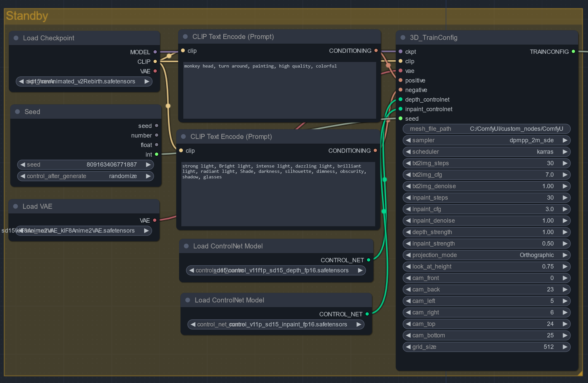Open the sampler dropdown showing dpmpp_2m_sde
This screenshot has height=383, width=588.
(x=486, y=140)
